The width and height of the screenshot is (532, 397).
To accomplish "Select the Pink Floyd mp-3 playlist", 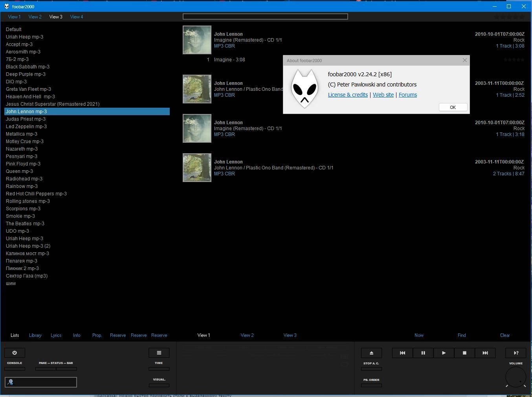I will [x=87, y=164].
